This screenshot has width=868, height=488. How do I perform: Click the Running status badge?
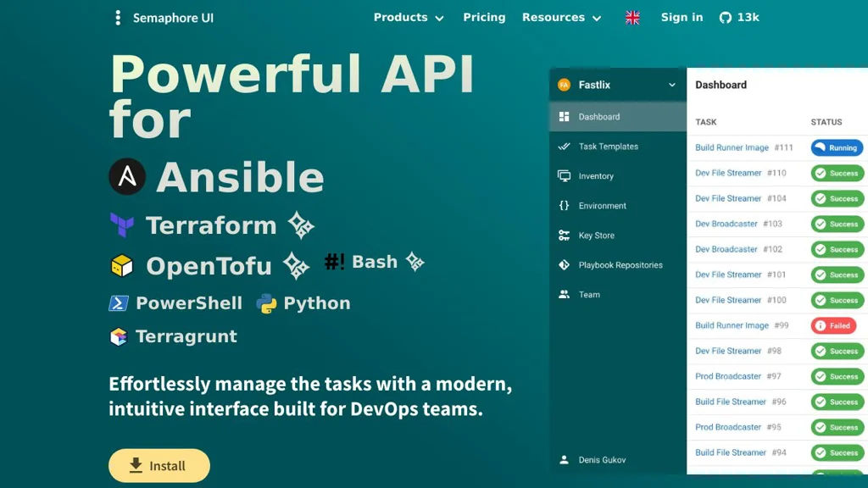837,147
